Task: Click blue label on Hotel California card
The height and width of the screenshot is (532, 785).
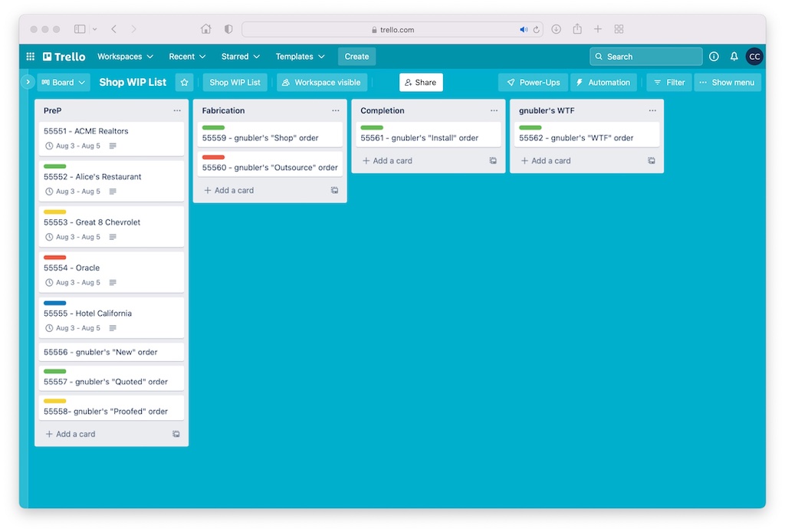Action: pyautogui.click(x=55, y=303)
